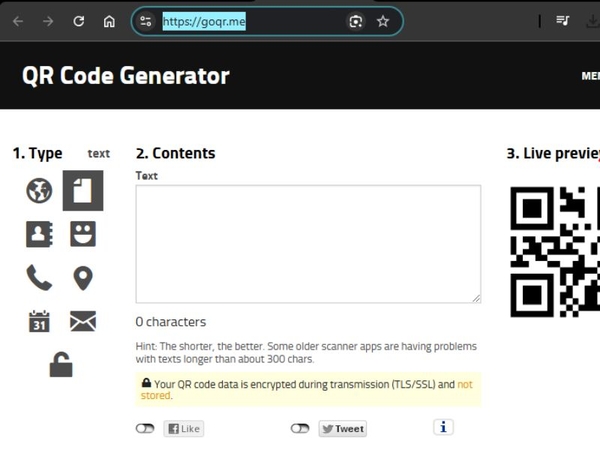
Task: Choose the smiley face type icon
Action: pyautogui.click(x=83, y=234)
